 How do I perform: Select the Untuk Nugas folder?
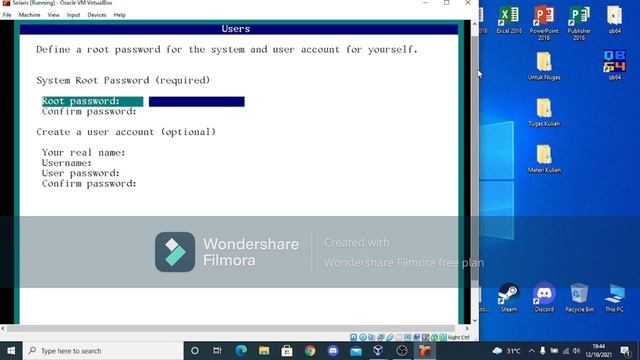[544, 65]
